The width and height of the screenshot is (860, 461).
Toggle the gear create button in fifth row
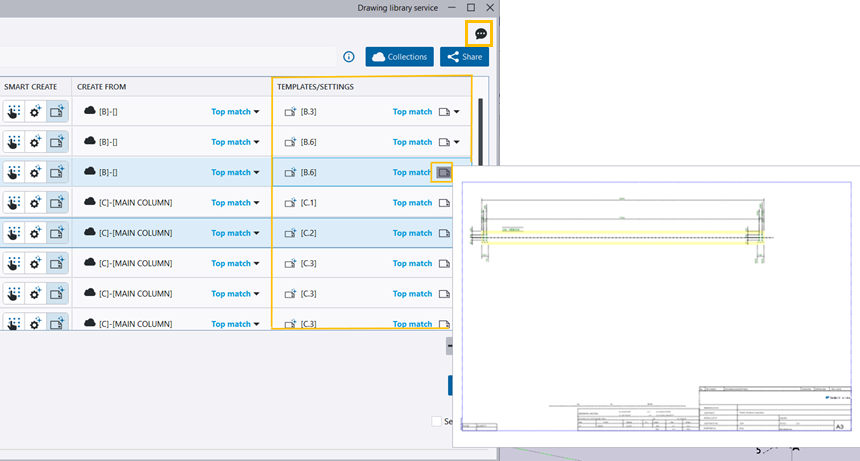pyautogui.click(x=36, y=233)
